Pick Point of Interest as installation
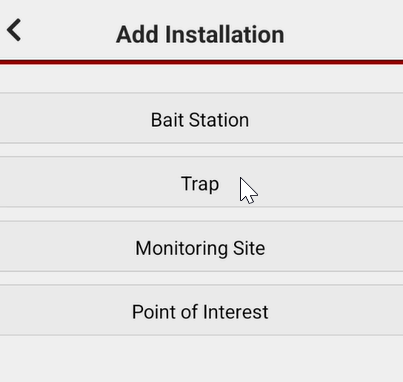The image size is (403, 382). (201, 310)
